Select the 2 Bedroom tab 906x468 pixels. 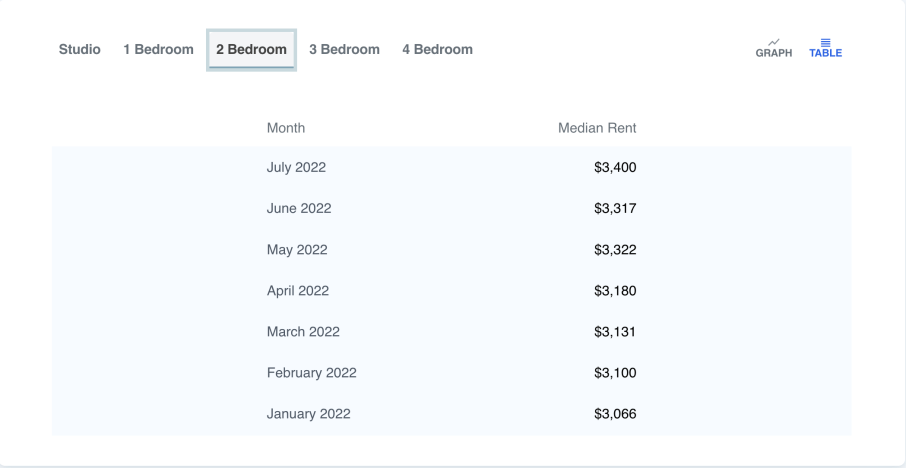click(x=251, y=49)
